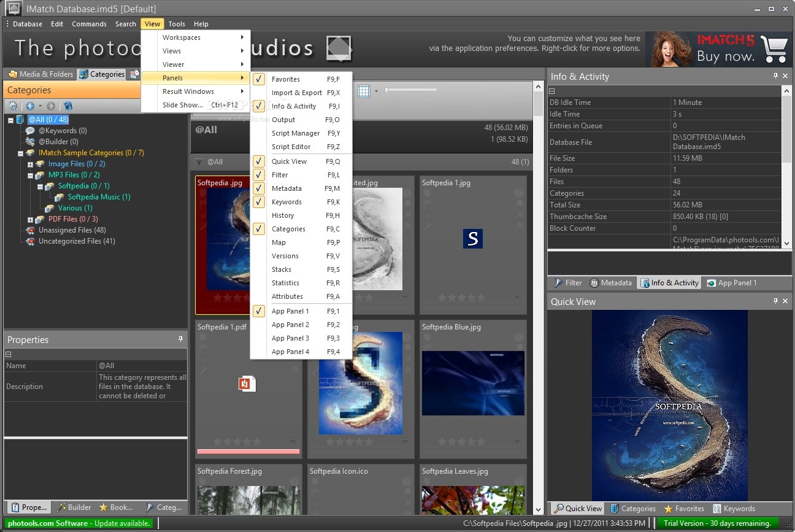Open the Categories panel options gear icon

[13, 106]
